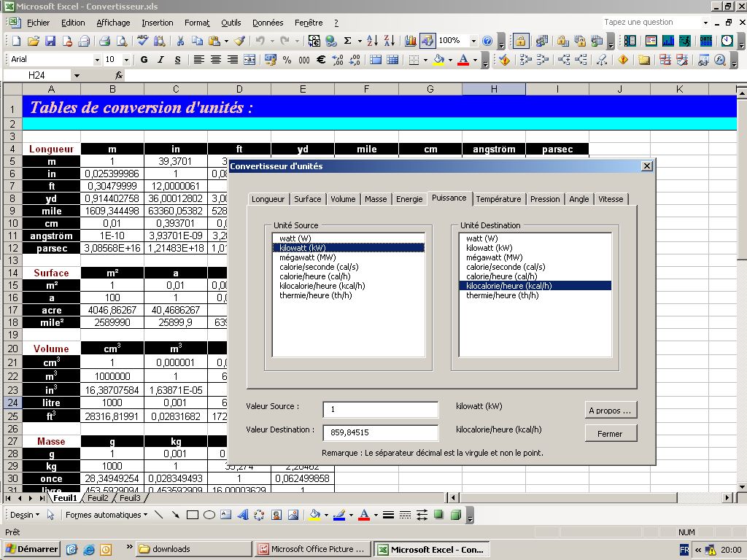Switch to the Feuil2 sheet tab
The image size is (747, 560).
[98, 498]
